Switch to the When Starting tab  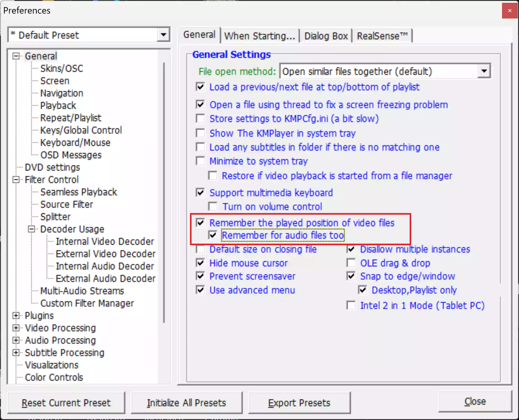[x=260, y=35]
